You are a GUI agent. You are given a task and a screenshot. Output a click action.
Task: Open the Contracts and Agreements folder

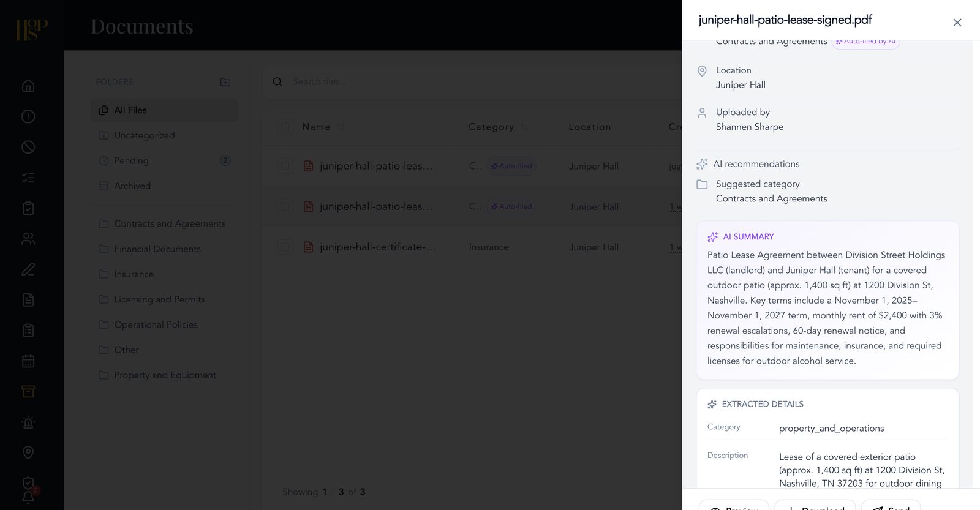[x=165, y=224]
